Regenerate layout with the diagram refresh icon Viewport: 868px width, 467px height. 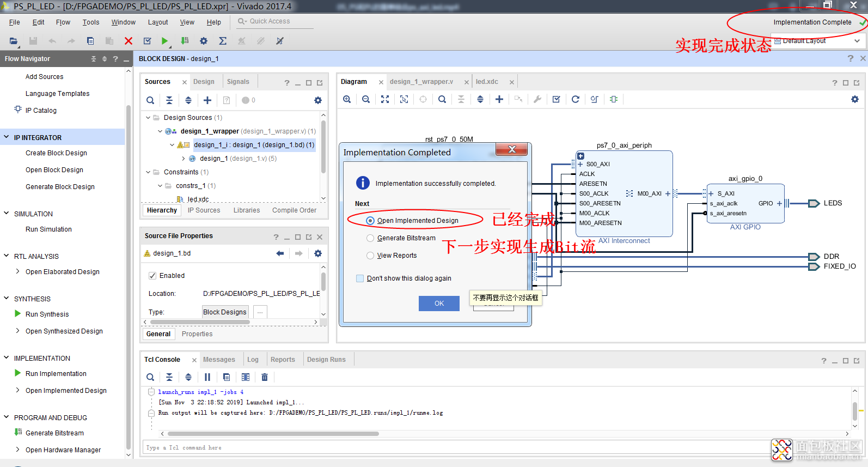[576, 99]
